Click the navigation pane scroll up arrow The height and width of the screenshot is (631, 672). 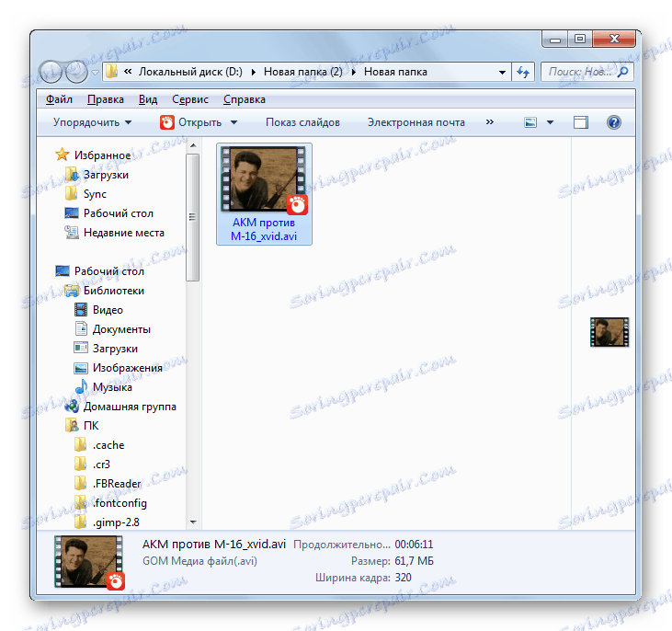193,146
